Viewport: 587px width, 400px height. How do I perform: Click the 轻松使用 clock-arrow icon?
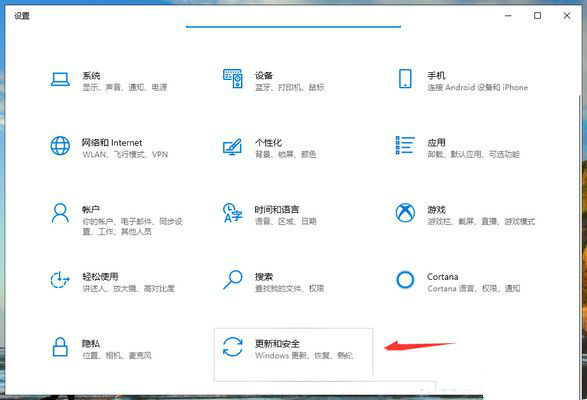60,280
